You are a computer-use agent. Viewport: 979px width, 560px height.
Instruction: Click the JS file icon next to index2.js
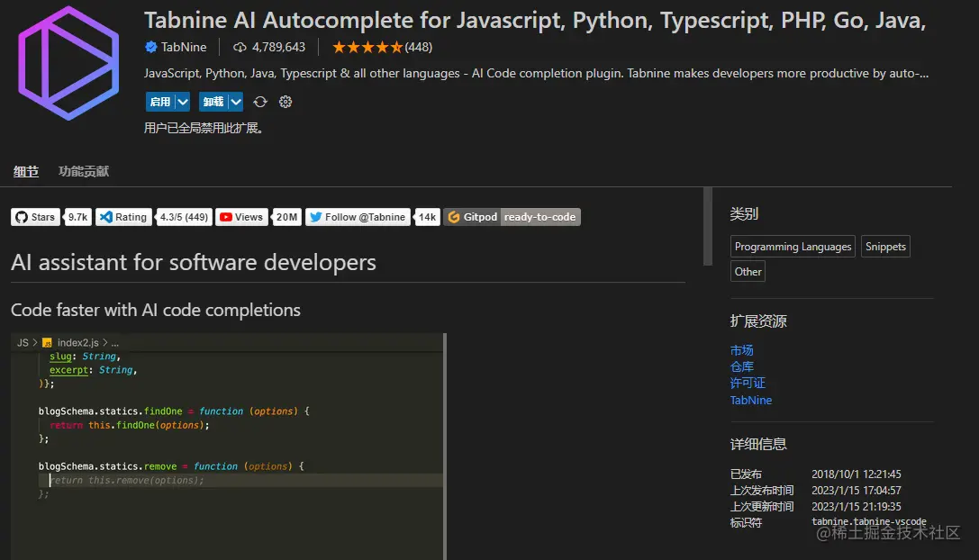pyautogui.click(x=47, y=343)
